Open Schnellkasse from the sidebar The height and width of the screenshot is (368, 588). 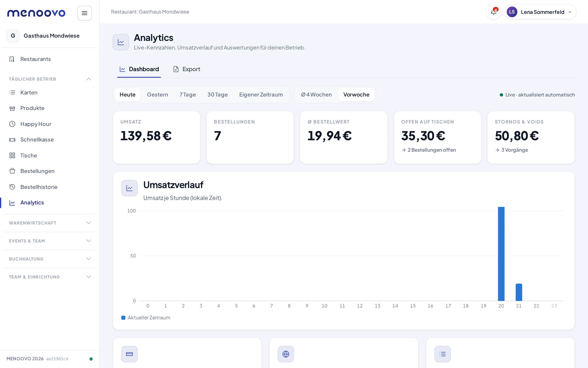[50, 140]
